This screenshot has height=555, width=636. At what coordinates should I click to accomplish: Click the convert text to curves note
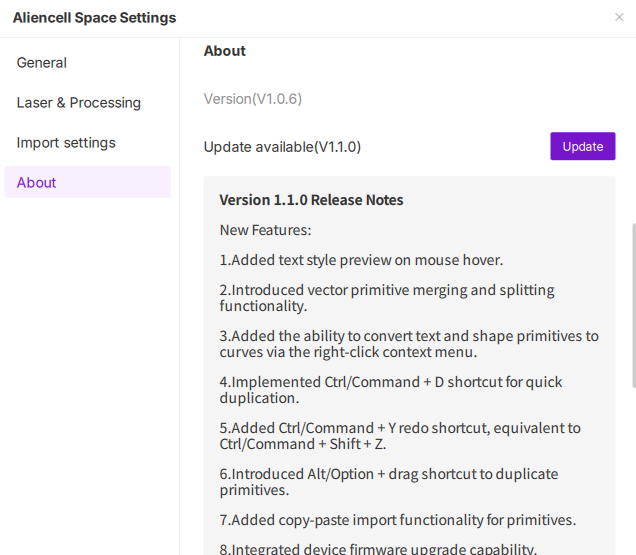point(408,344)
